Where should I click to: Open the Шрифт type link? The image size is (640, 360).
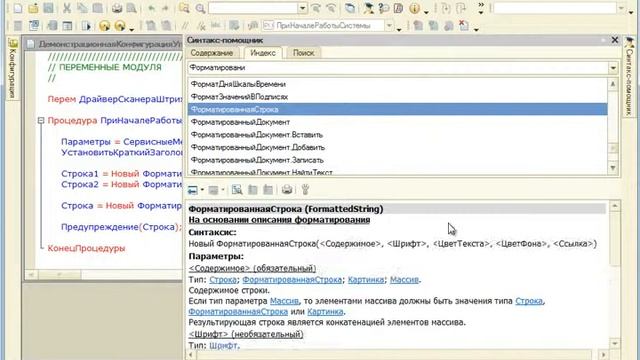click(224, 345)
